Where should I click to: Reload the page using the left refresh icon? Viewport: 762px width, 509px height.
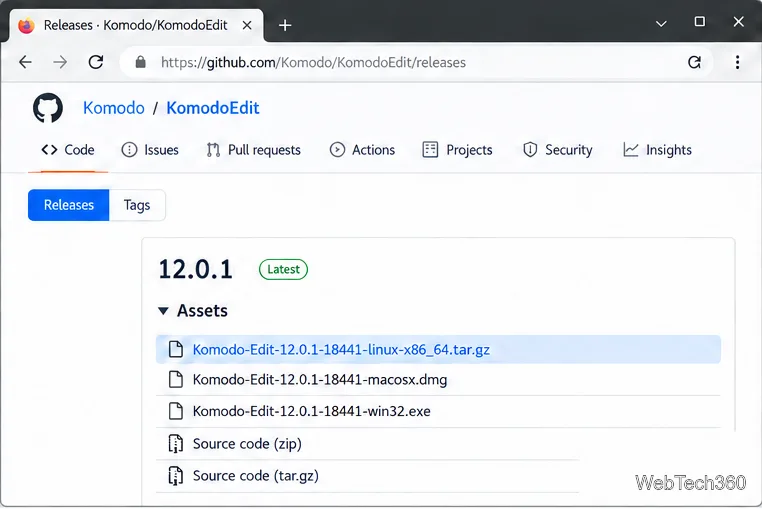pyautogui.click(x=96, y=62)
